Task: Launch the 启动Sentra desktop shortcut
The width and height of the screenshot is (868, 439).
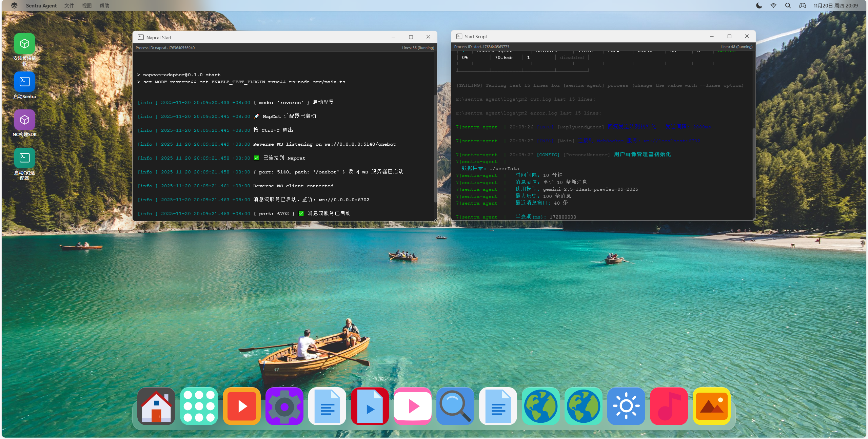Action: coord(24,82)
